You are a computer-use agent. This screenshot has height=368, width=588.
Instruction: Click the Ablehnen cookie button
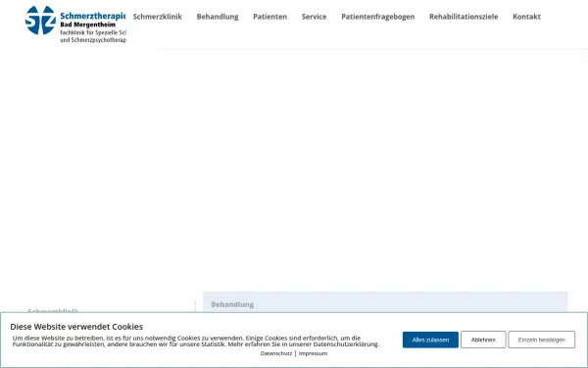[x=483, y=340]
